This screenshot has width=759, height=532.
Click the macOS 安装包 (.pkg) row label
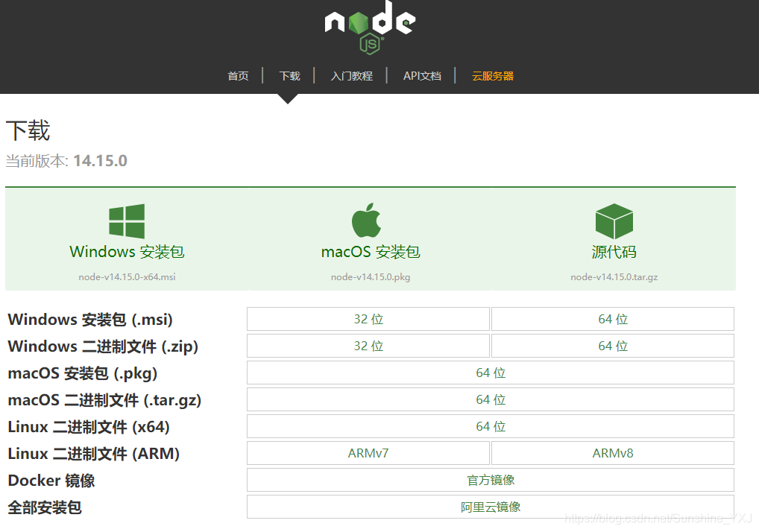[83, 373]
